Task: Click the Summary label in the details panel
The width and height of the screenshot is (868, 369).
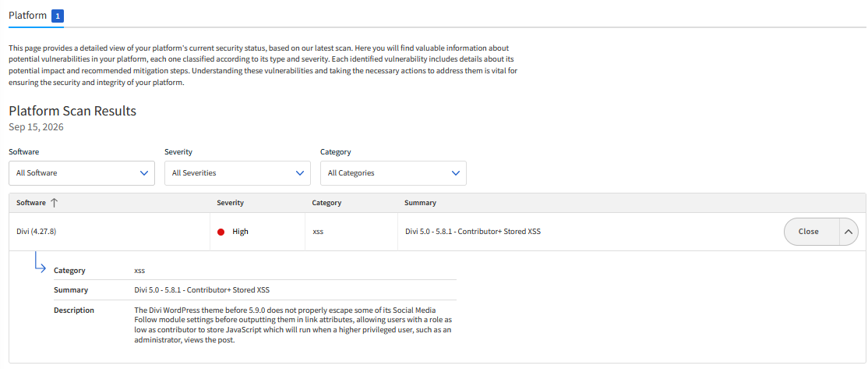Action: coord(70,289)
